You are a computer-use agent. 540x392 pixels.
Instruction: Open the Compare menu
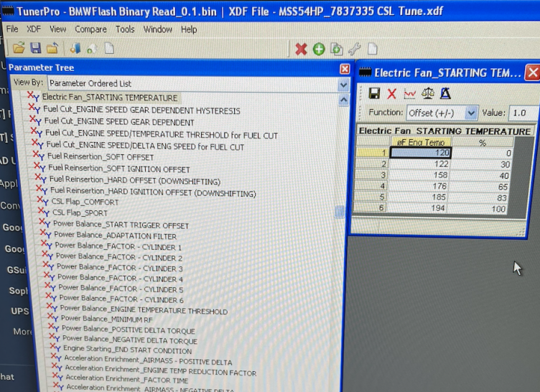90,29
